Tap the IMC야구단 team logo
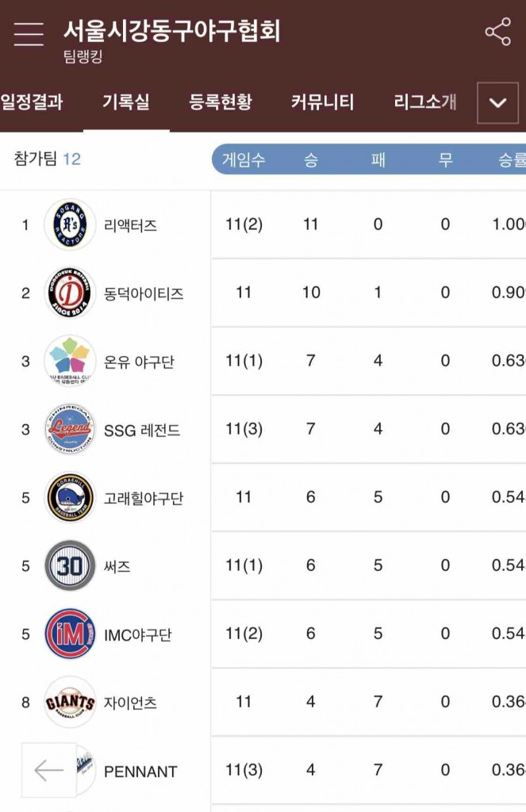 pyautogui.click(x=70, y=634)
